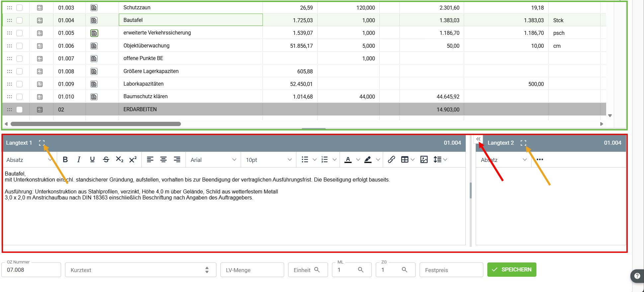Tick the checkbox for row 01.007
The width and height of the screenshot is (644, 292).
tap(20, 59)
